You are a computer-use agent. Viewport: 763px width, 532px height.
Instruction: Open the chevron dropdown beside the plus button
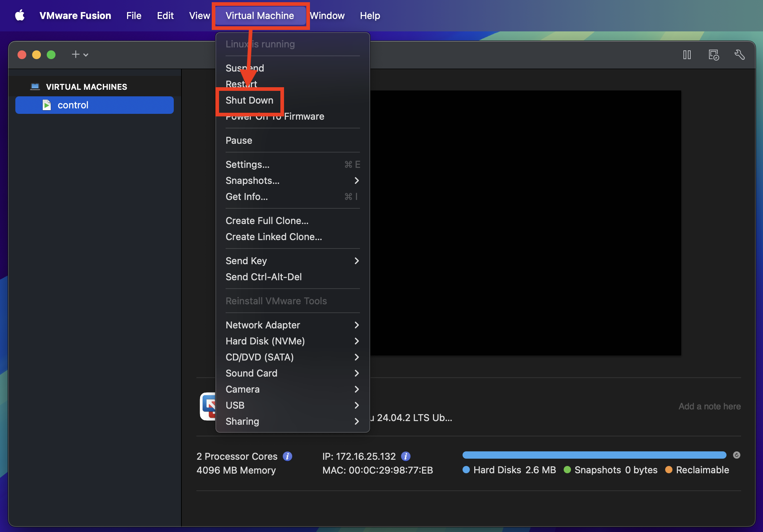(85, 55)
